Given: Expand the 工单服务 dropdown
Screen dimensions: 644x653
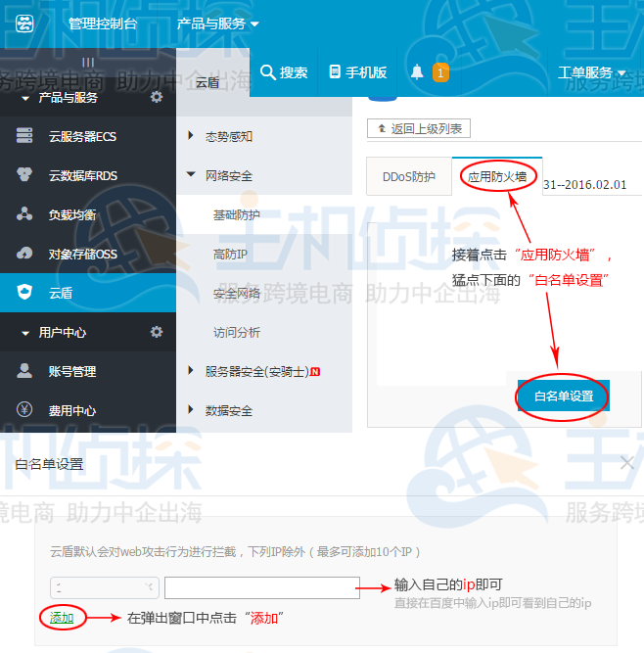Looking at the screenshot, I should click(x=591, y=72).
